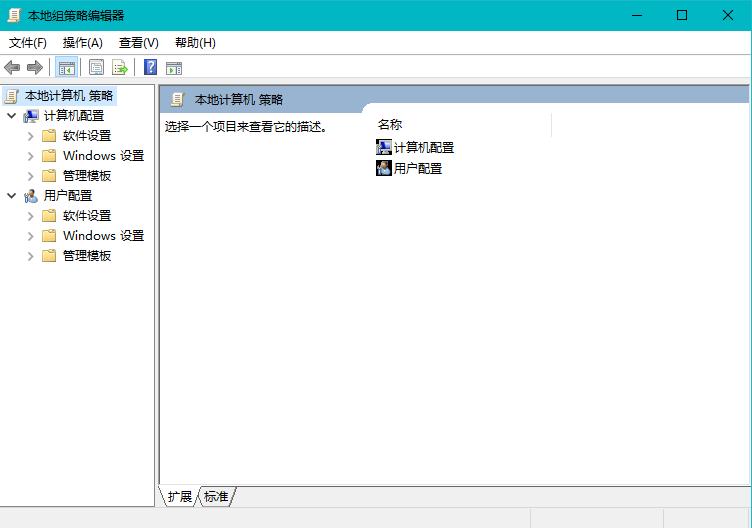Click the Windows 设置 folder icon under 用户配置
Image resolution: width=752 pixels, height=528 pixels.
click(49, 236)
